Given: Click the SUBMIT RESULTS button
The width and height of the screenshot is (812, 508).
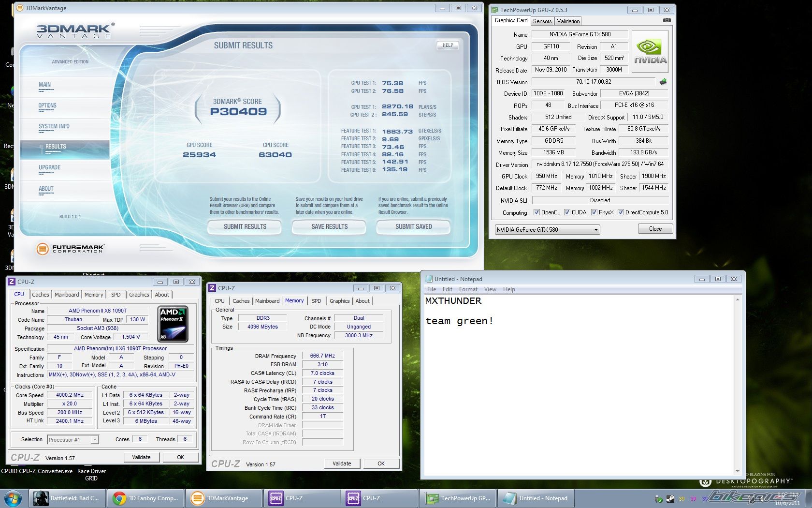Looking at the screenshot, I should coord(245,226).
